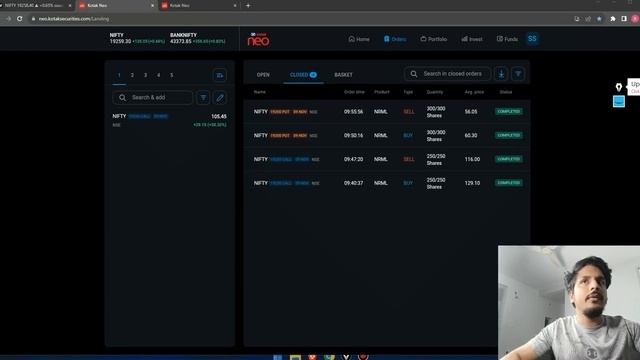Viewport: 640px width, 360px height.
Task: Switch to watchlist tab 2
Action: [132, 75]
